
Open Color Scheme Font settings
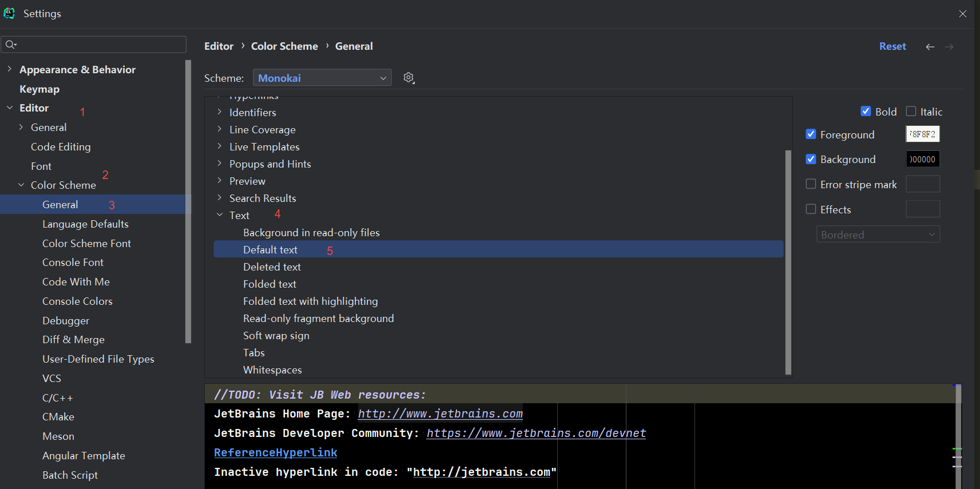tap(86, 243)
